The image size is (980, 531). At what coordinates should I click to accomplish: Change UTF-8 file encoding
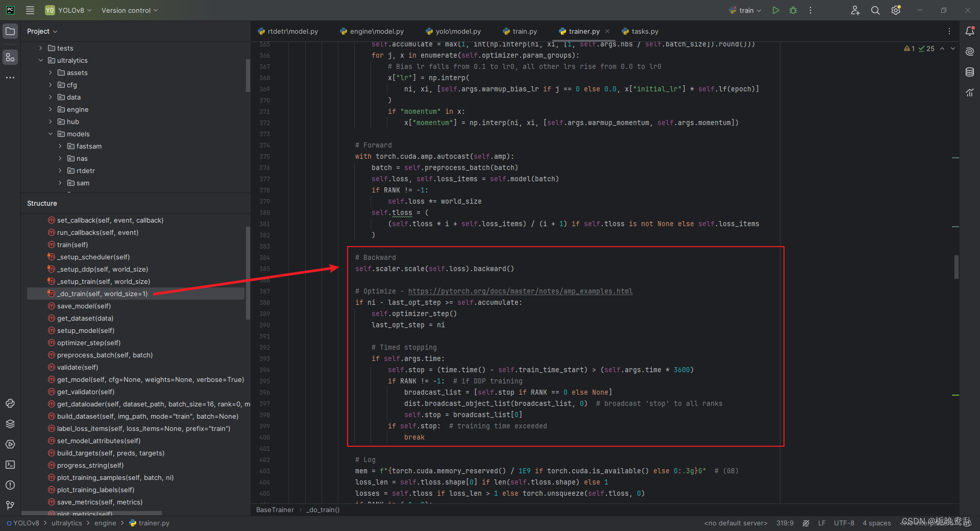pyautogui.click(x=844, y=523)
